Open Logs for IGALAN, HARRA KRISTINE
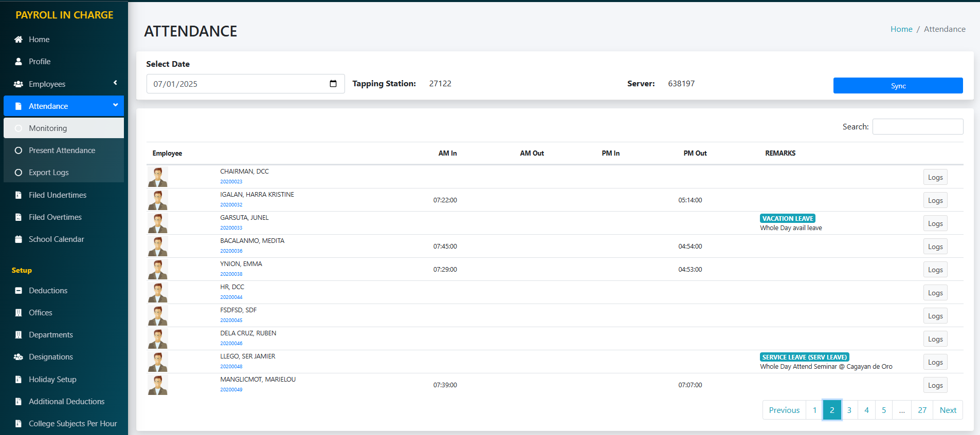Image resolution: width=980 pixels, height=435 pixels. (935, 201)
